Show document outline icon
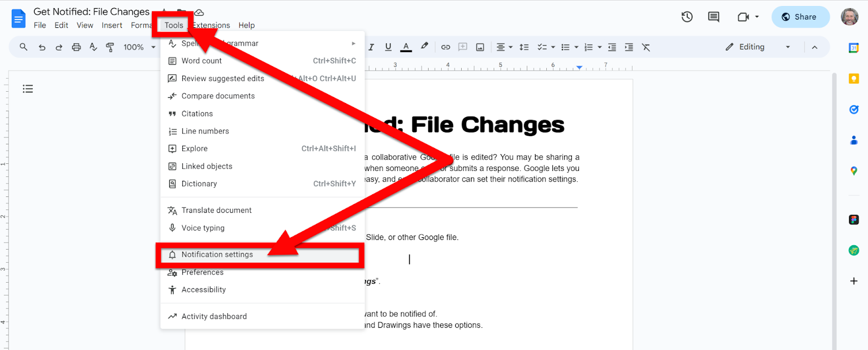 point(28,89)
